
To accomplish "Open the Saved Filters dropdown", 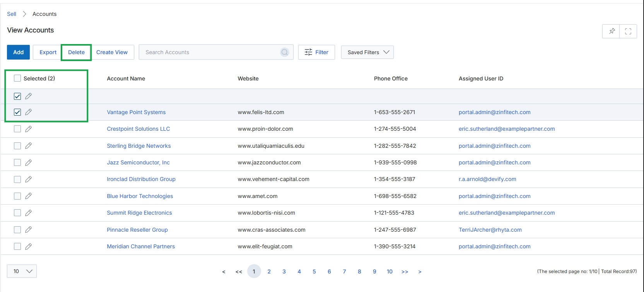I will pyautogui.click(x=367, y=52).
